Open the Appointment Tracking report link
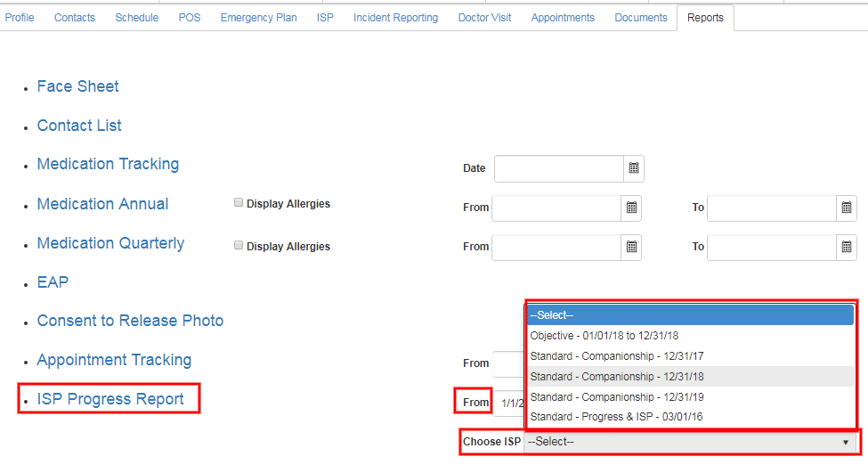 [x=114, y=360]
